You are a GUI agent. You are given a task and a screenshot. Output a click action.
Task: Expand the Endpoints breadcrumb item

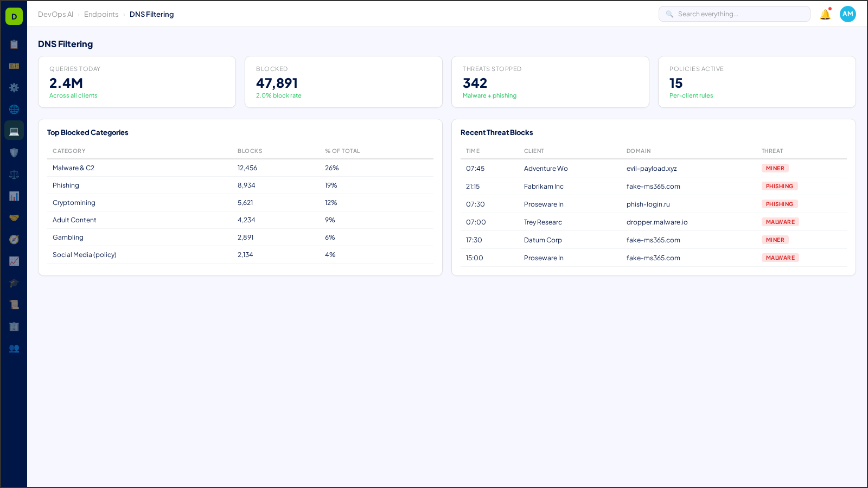tap(101, 14)
